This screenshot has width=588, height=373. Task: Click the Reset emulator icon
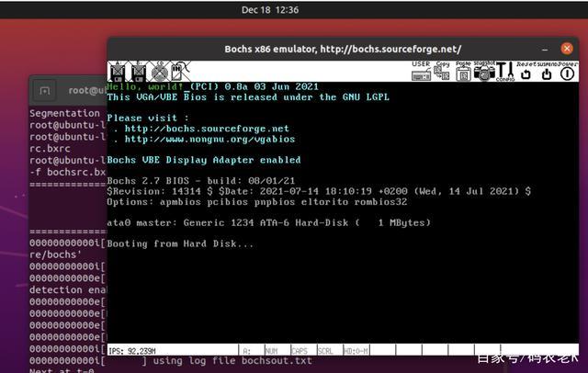pos(526,72)
